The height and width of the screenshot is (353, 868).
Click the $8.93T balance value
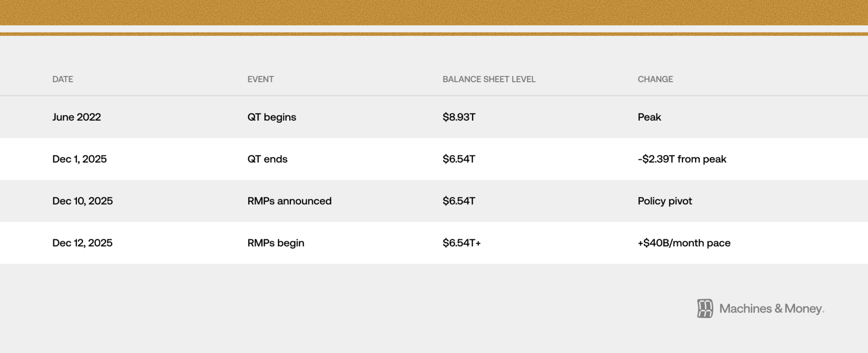click(x=459, y=117)
